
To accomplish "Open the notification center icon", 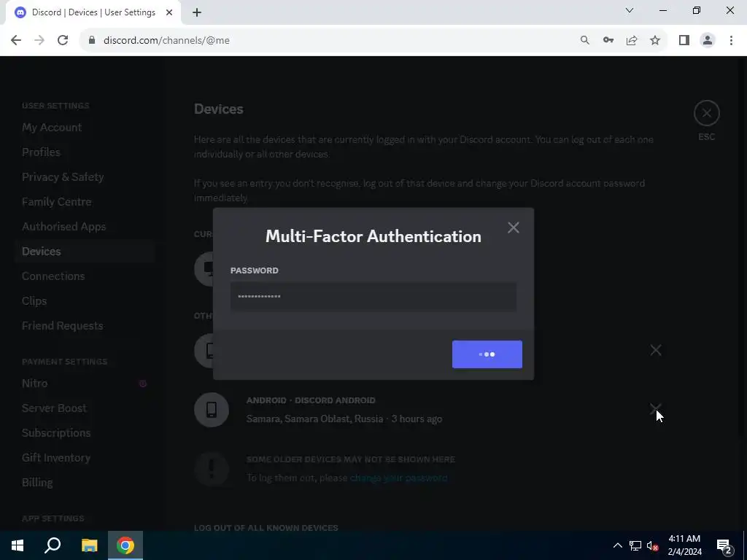I will pyautogui.click(x=724, y=545).
